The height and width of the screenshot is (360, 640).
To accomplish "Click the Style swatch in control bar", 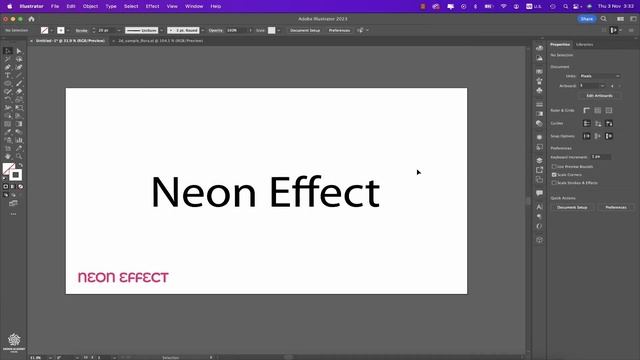I will [271, 31].
